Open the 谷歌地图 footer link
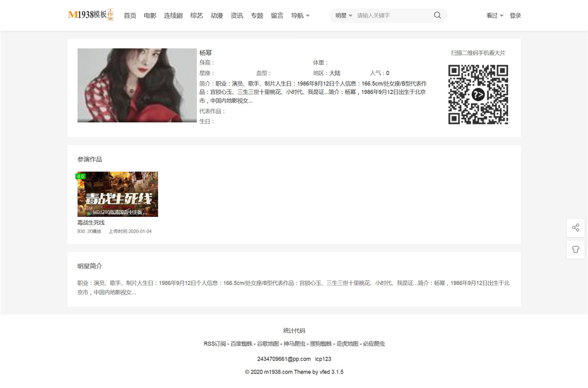 coord(268,344)
